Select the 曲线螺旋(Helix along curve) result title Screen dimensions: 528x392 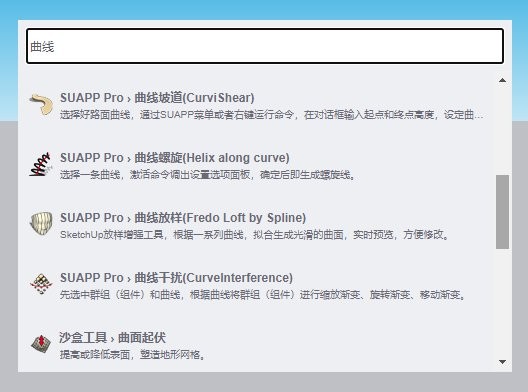point(174,158)
